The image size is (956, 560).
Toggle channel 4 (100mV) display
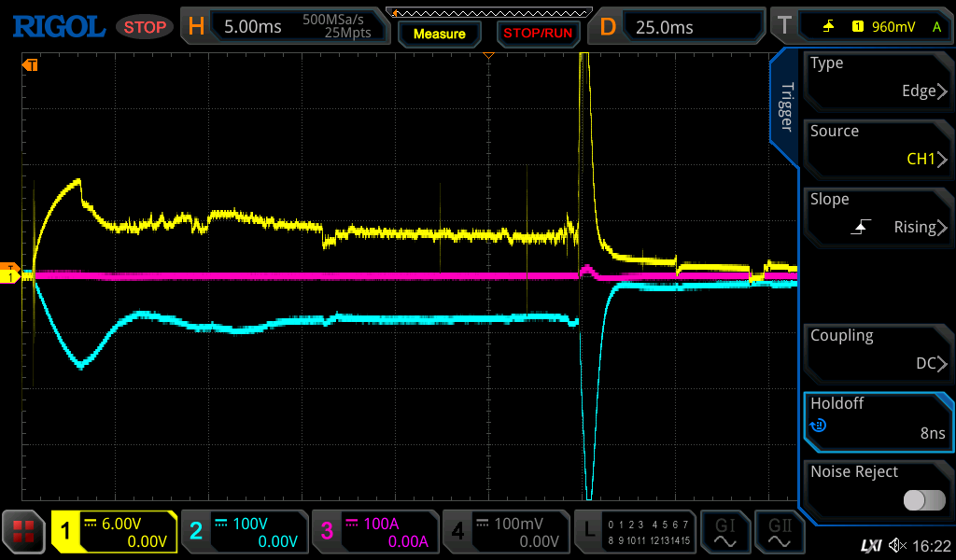click(x=506, y=532)
